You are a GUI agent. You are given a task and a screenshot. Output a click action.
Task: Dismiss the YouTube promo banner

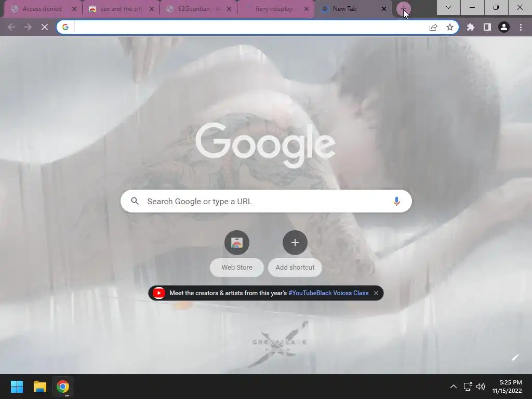pyautogui.click(x=376, y=293)
